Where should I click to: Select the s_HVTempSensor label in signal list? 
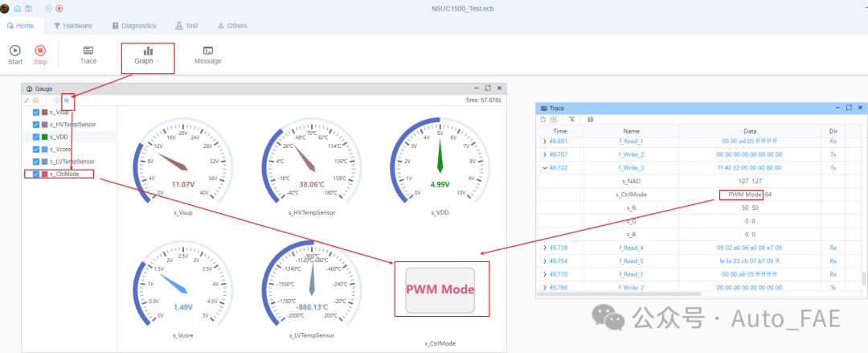(x=72, y=125)
